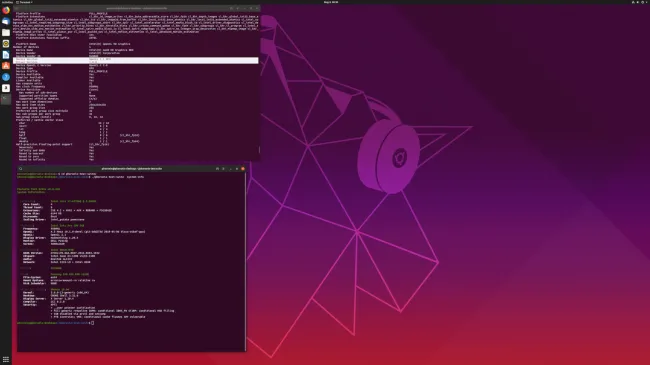Open the Amazon launcher in the dock
Screen dimensions: 650x365
(6, 88)
